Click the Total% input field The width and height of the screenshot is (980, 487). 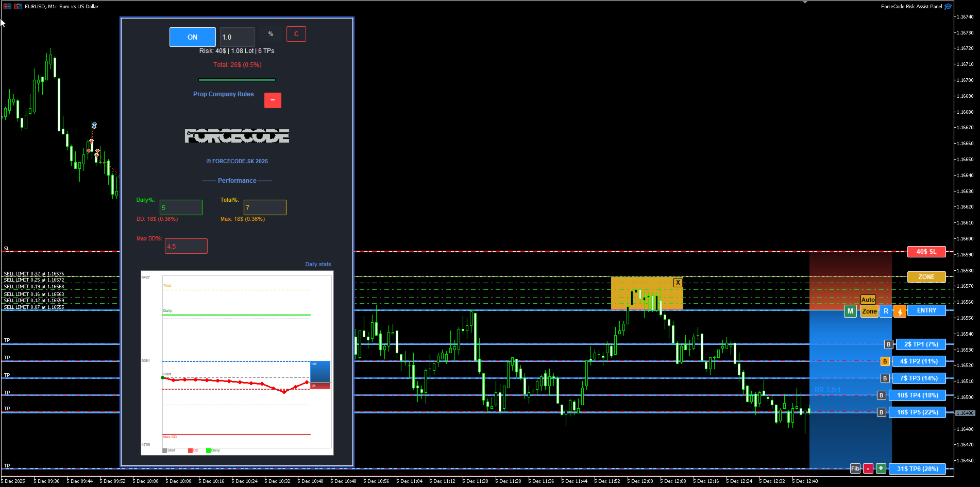tap(265, 207)
